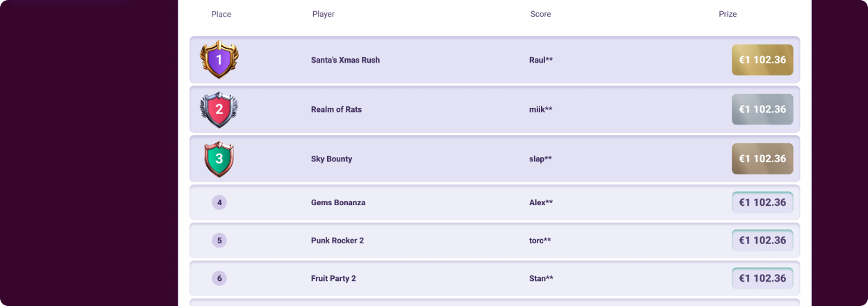Screen dimensions: 868x306
Task: Click the prize amount in Punk Rocker 2 row
Action: pyautogui.click(x=762, y=241)
